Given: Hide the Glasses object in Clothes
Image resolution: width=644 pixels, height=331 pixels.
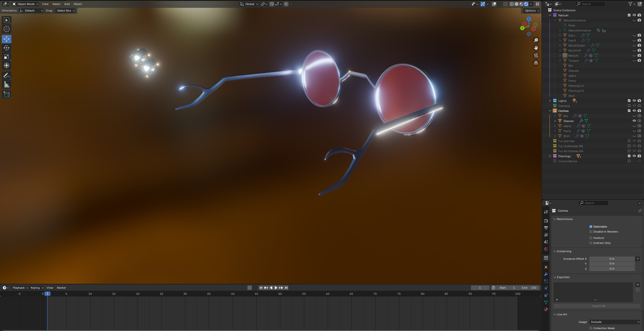Looking at the screenshot, I should pos(634,121).
